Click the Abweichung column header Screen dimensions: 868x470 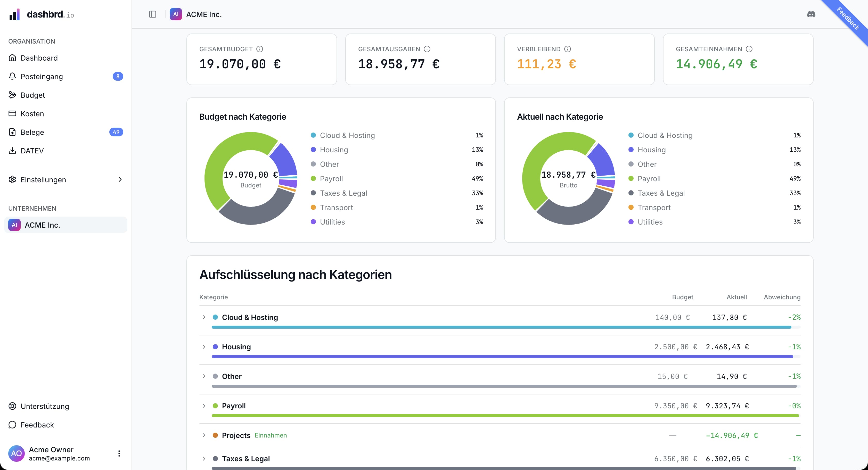(x=782, y=297)
